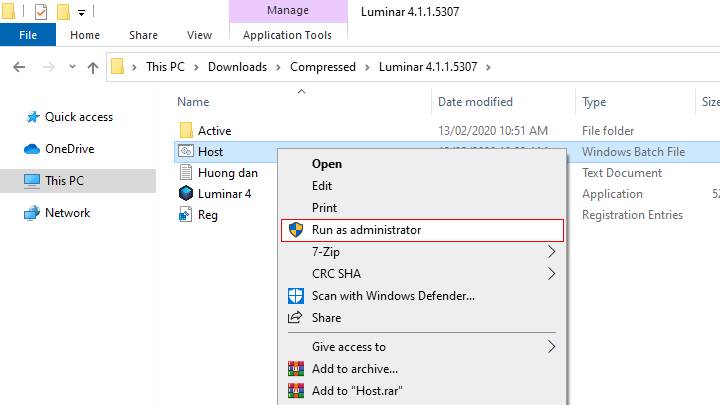Expand chevron before This PC breadcrumb
The width and height of the screenshot is (720, 405).
point(134,67)
